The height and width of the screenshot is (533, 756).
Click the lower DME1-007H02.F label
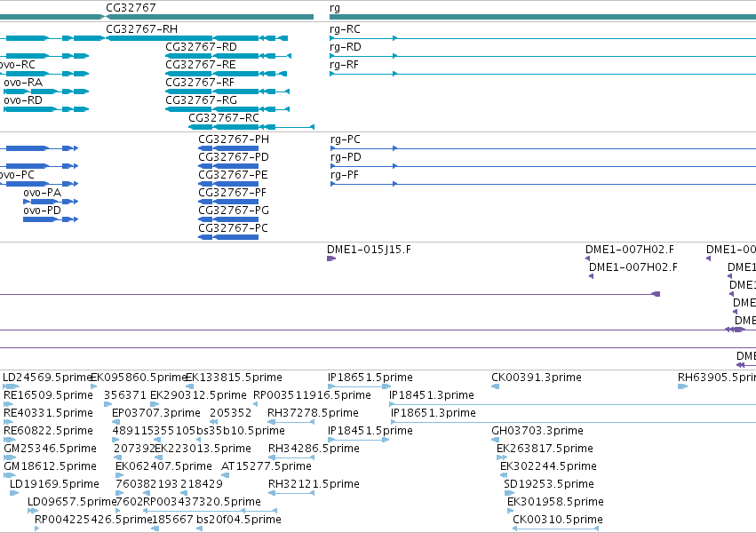pos(633,267)
